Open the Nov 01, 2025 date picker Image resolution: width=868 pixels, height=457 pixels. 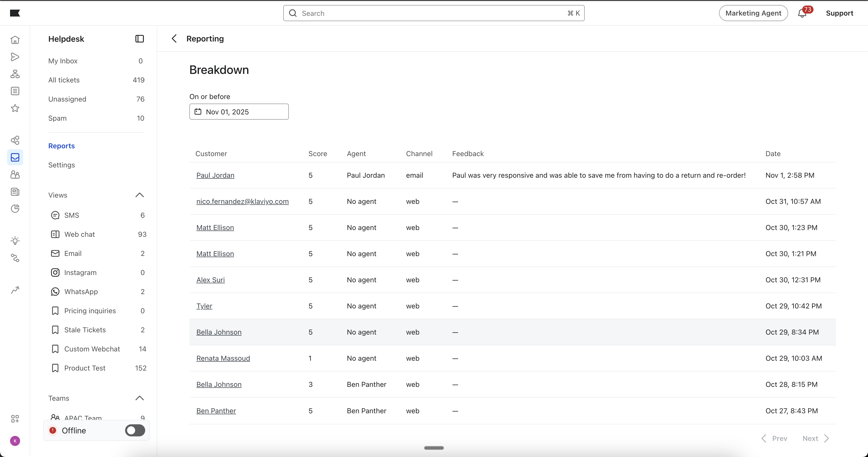coord(239,112)
